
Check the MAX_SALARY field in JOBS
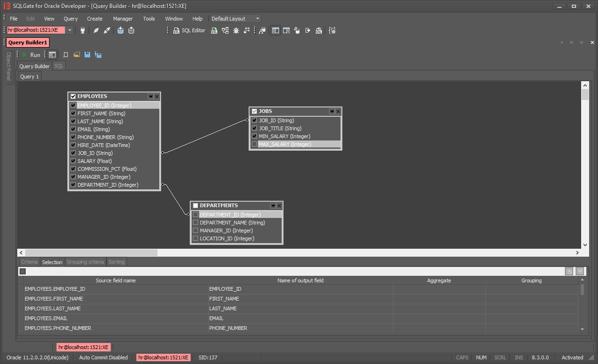pyautogui.click(x=254, y=144)
